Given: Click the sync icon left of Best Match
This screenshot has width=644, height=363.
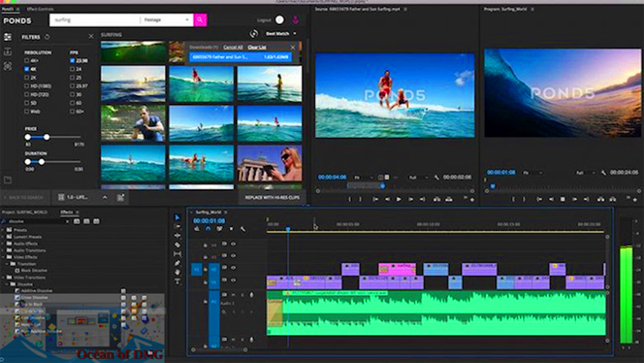Looking at the screenshot, I should (254, 34).
